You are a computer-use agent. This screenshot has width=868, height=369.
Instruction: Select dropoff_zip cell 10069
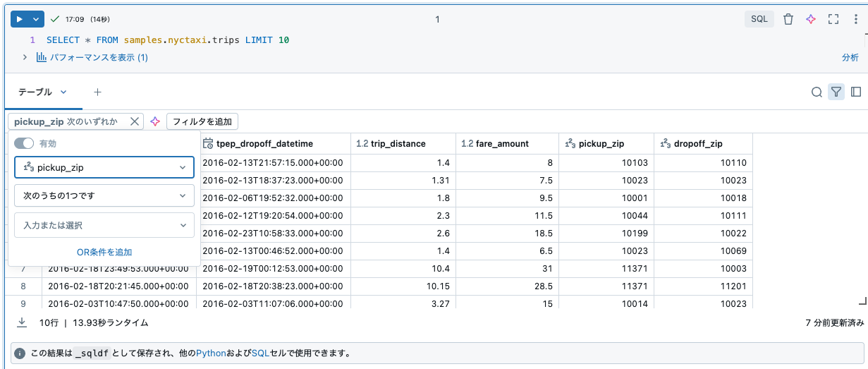[x=703, y=250]
